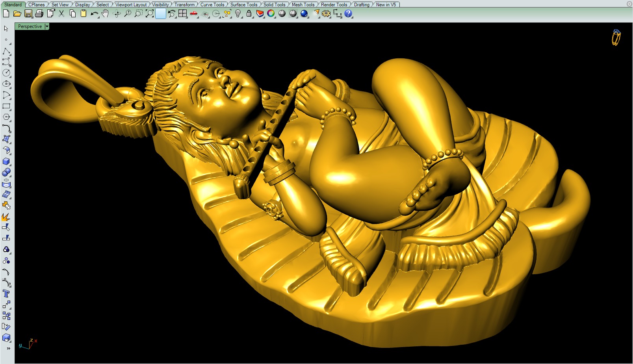Image resolution: width=633 pixels, height=364 pixels.
Task: Copy to clipboard icon
Action: tap(72, 13)
